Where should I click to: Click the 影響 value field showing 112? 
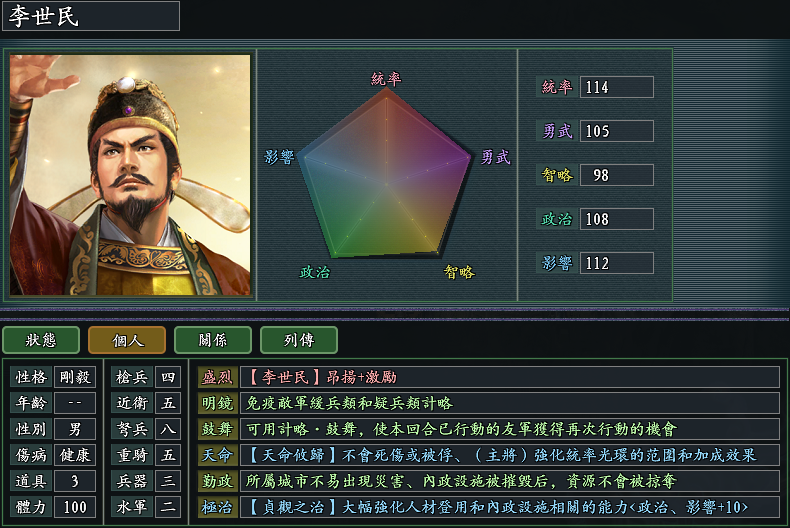click(616, 263)
